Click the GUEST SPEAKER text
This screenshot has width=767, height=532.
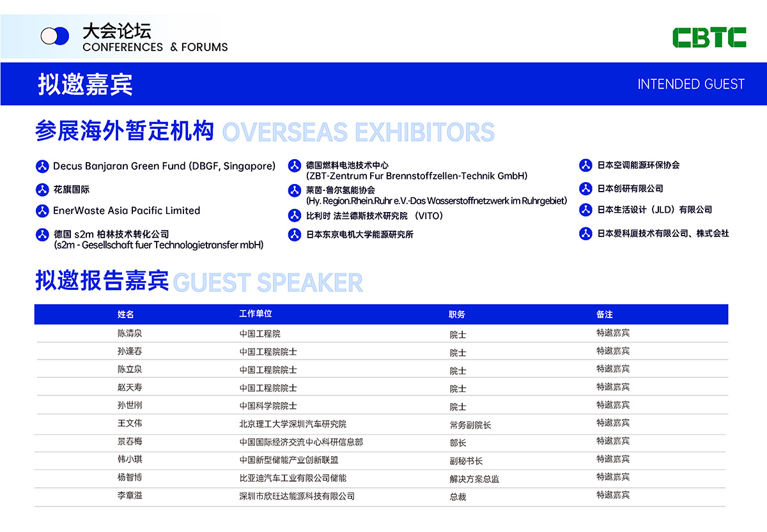click(x=268, y=282)
